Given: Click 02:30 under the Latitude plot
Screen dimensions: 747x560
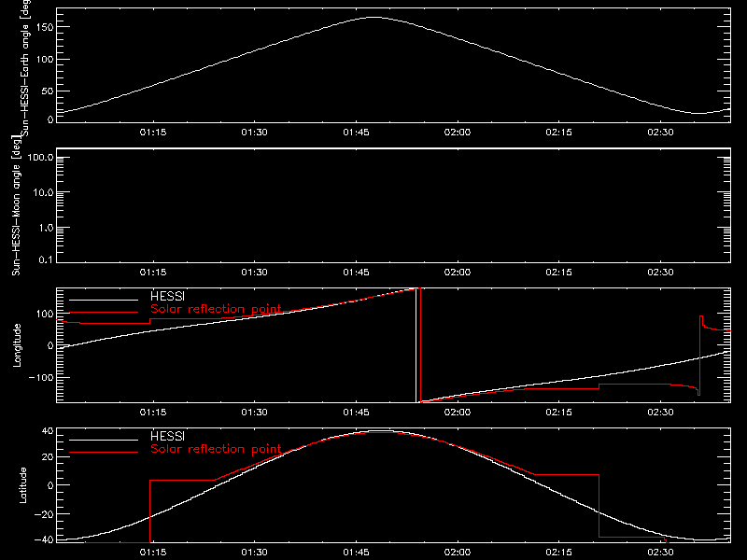Looking at the screenshot, I should click(x=660, y=553).
